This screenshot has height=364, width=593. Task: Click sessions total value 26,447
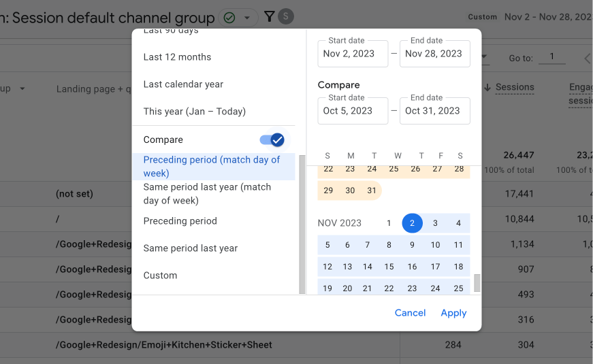(x=519, y=155)
